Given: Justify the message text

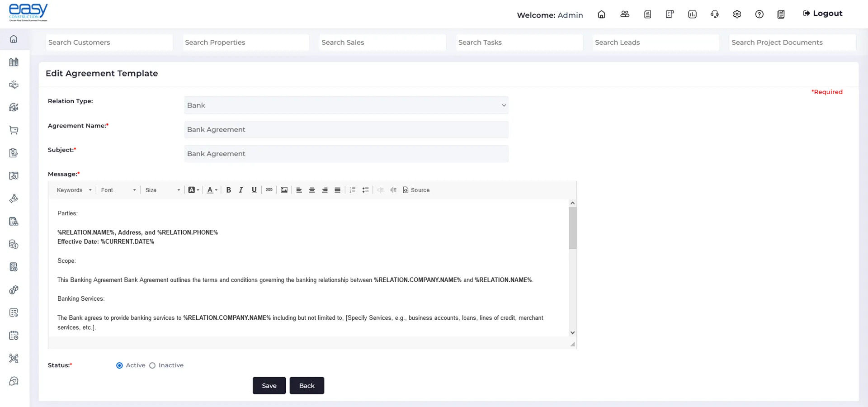Looking at the screenshot, I should click(x=337, y=190).
